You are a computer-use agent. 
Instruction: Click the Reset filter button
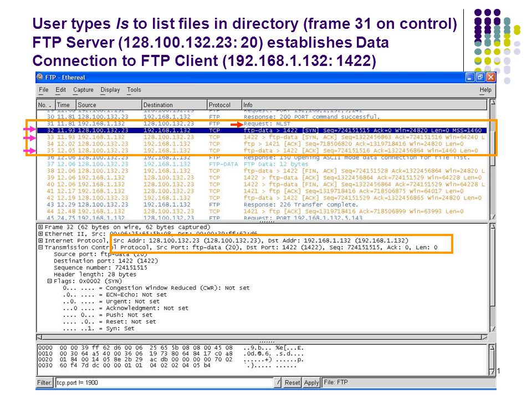click(292, 383)
